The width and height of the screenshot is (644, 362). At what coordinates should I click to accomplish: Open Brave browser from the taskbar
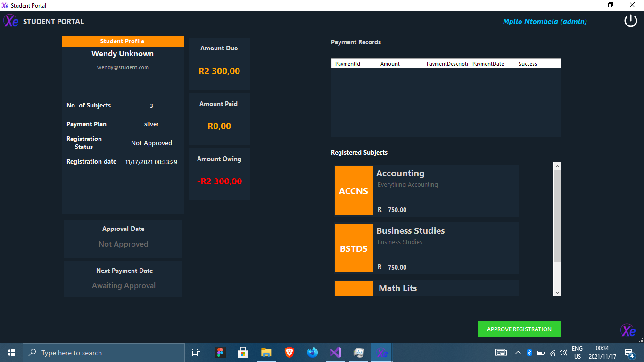289,353
